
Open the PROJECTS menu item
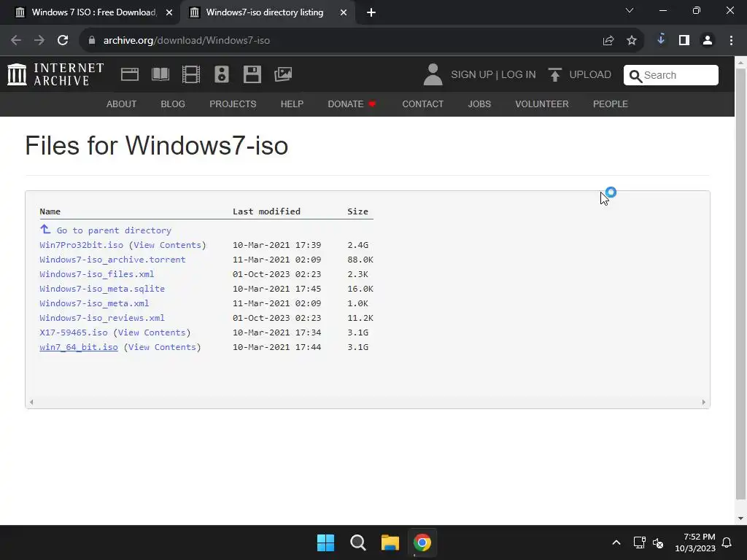coord(233,104)
